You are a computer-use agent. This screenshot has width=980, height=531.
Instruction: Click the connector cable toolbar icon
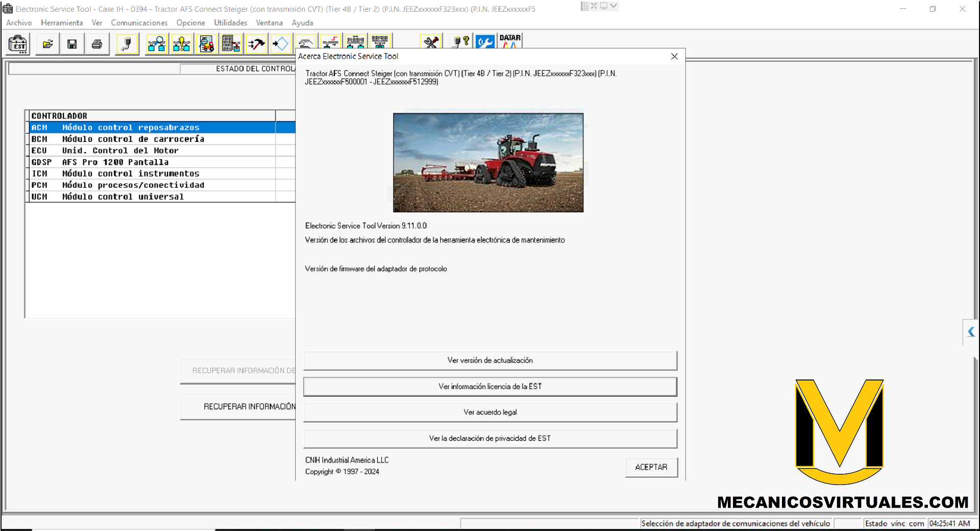pos(127,44)
